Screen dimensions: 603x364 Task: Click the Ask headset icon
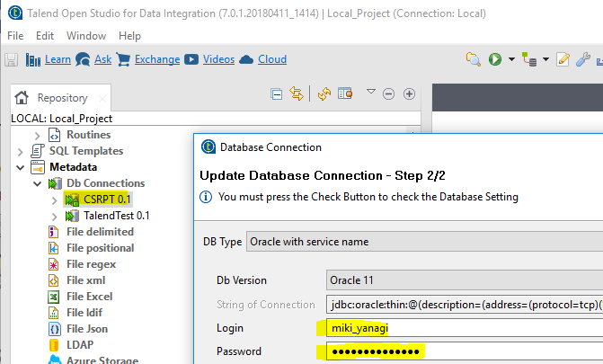[x=83, y=59]
